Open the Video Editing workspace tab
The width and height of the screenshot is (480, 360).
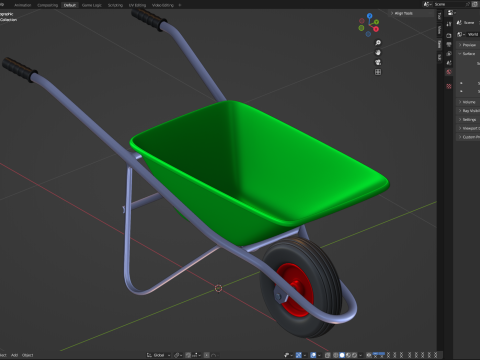pyautogui.click(x=163, y=5)
